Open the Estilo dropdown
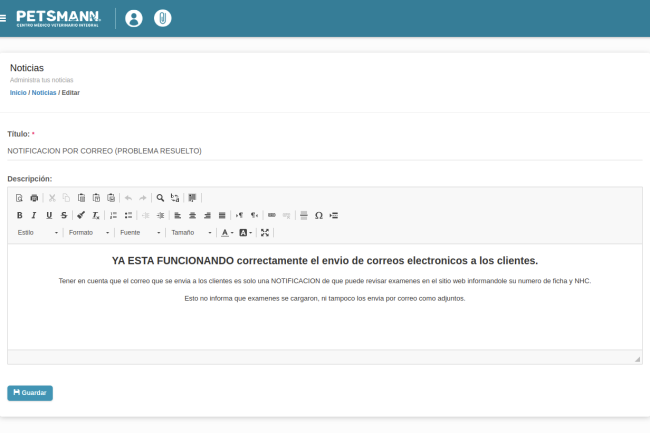 pyautogui.click(x=38, y=232)
